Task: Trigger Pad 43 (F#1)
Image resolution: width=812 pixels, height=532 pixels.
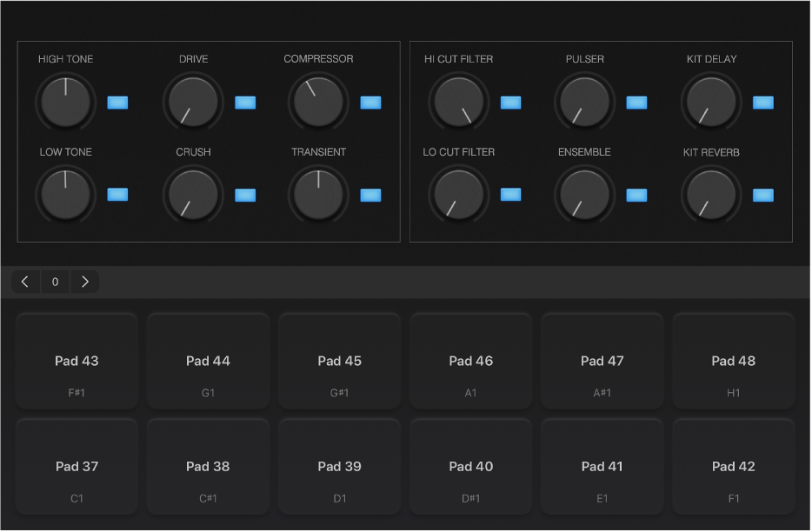Action: 77,360
